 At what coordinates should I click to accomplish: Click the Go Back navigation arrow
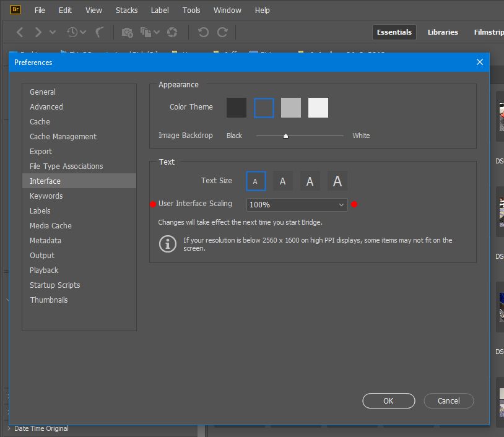tap(19, 32)
